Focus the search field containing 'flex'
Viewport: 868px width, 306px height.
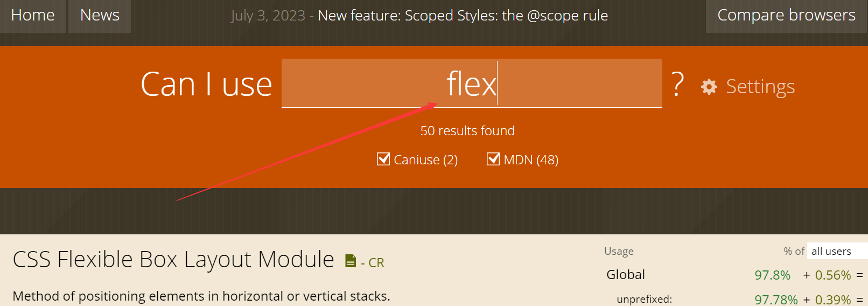pyautogui.click(x=472, y=83)
